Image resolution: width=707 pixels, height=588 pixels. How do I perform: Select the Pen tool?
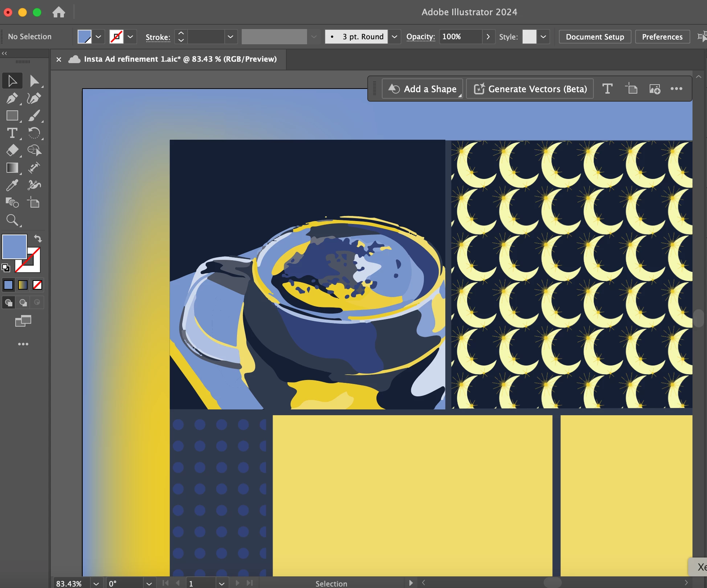point(12,98)
